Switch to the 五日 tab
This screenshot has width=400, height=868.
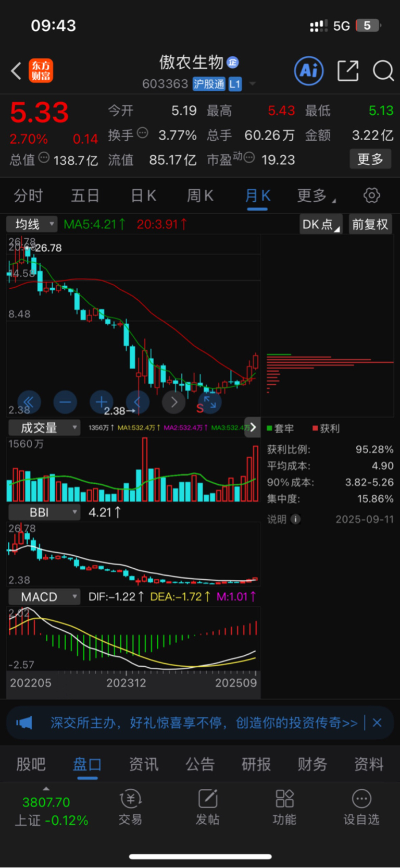click(85, 196)
